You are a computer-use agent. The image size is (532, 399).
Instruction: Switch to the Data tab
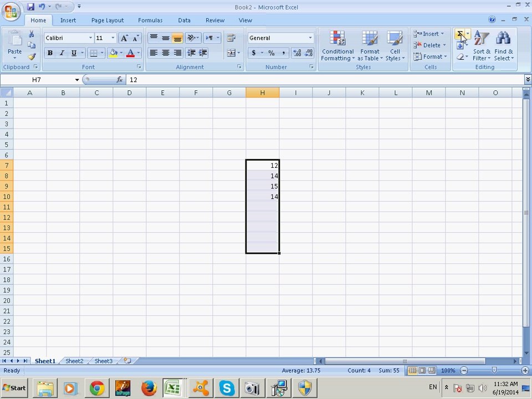(x=184, y=21)
